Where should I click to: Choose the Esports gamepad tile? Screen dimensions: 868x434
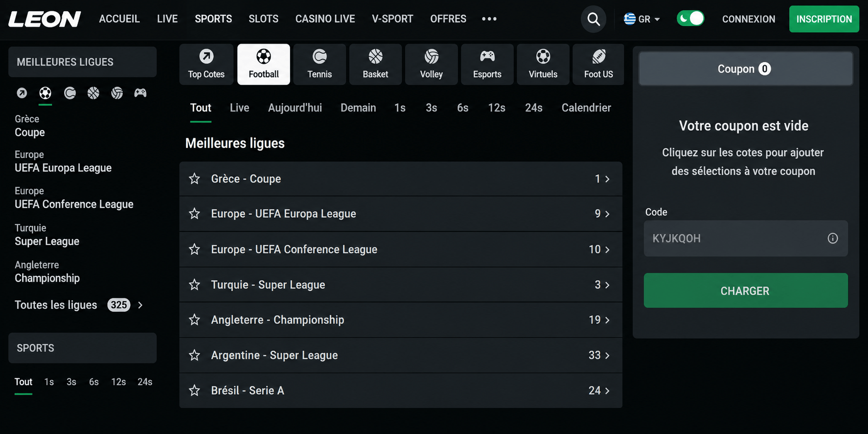[487, 64]
